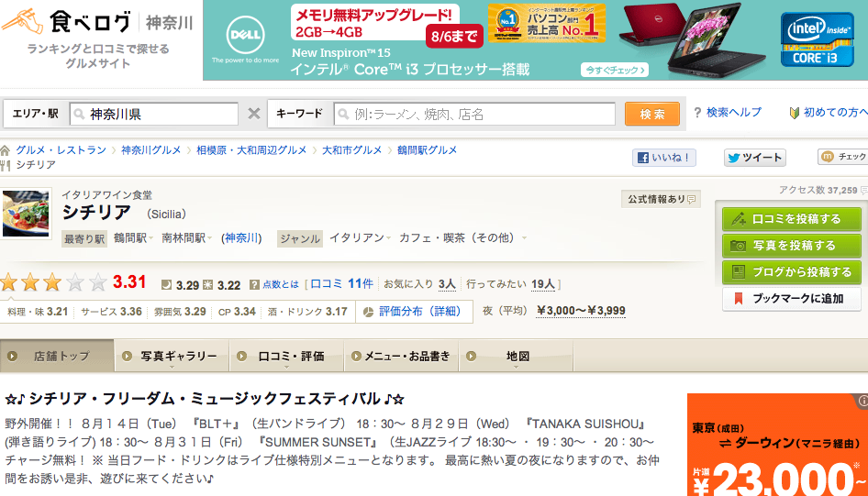Viewport: 868px width, 496px height.
Task: Expand the カフェ・喫茶（その他） genre dropdown
Action: (525, 238)
